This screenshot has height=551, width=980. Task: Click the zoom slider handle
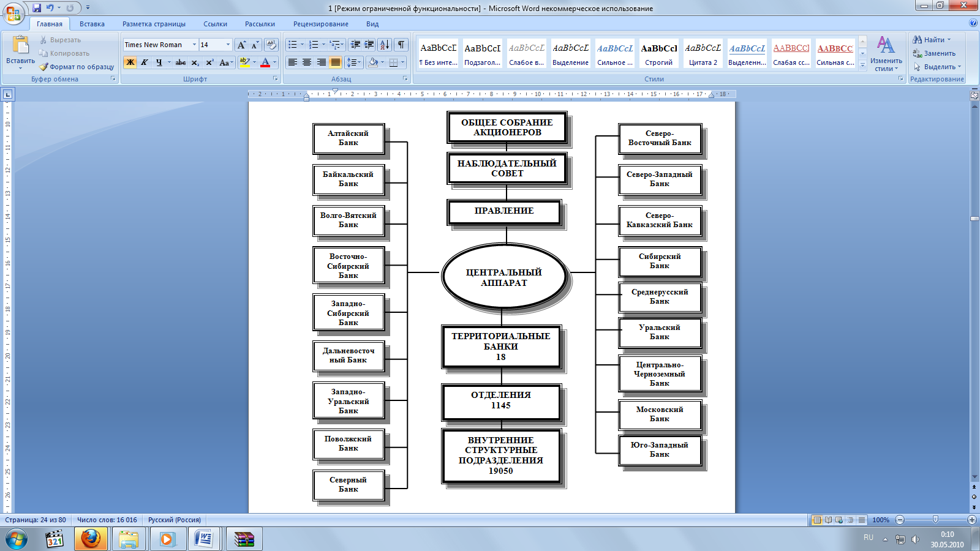935,520
